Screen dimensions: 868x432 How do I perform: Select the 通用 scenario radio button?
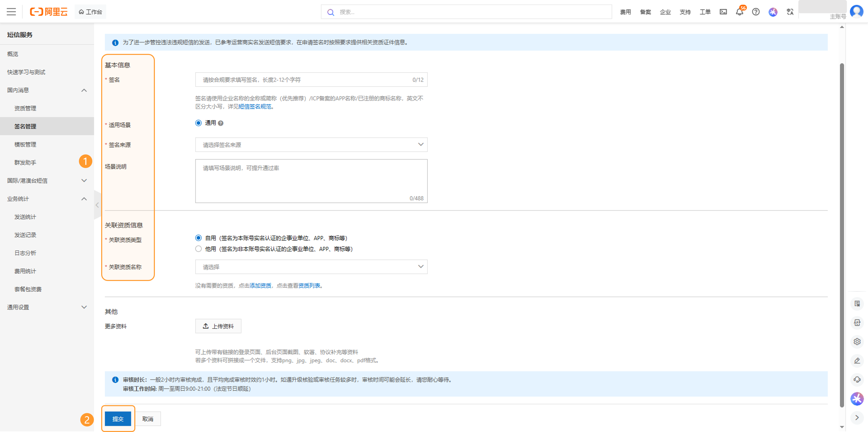(x=198, y=123)
